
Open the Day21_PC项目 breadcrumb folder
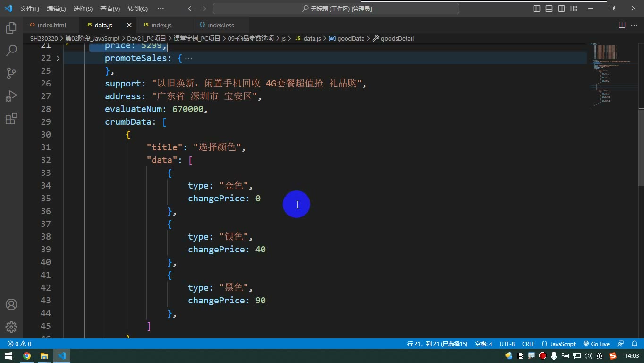[146, 38]
